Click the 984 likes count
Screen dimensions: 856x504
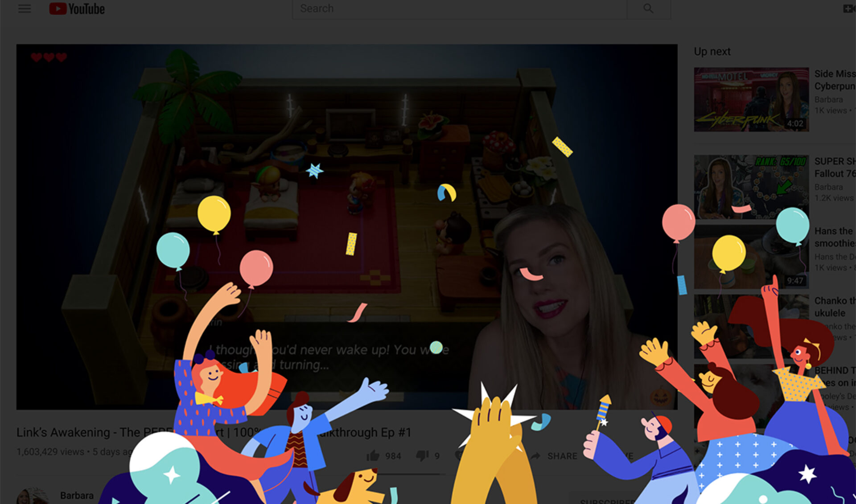point(393,455)
